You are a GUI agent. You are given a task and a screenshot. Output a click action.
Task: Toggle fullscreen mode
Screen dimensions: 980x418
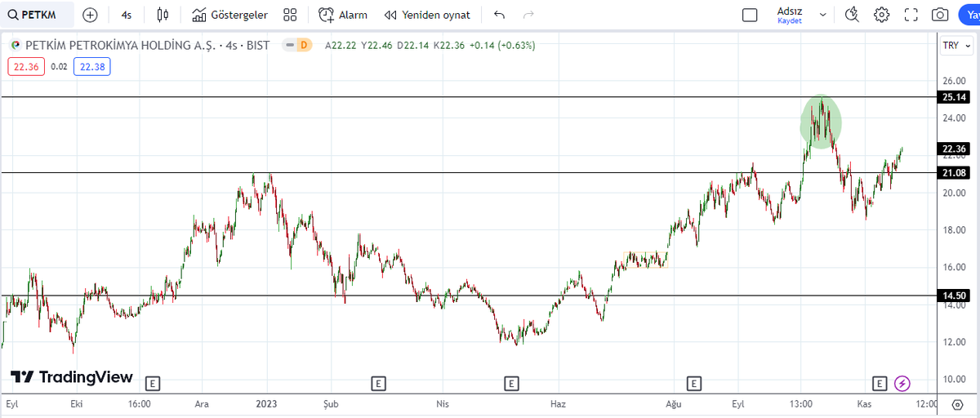coord(911,15)
